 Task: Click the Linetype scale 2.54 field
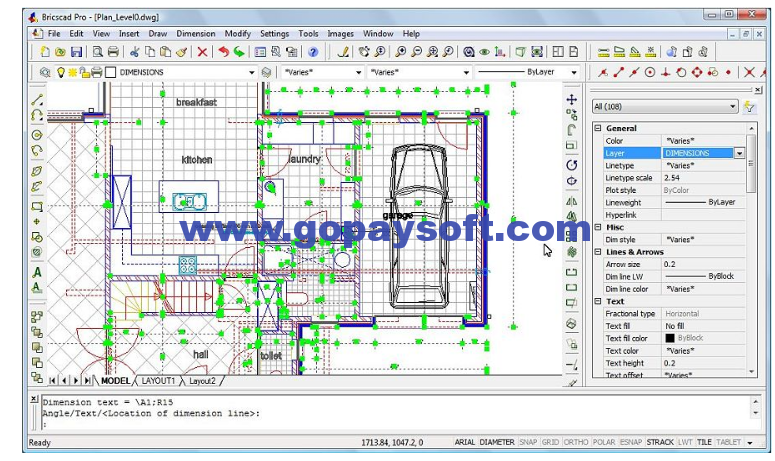point(703,178)
